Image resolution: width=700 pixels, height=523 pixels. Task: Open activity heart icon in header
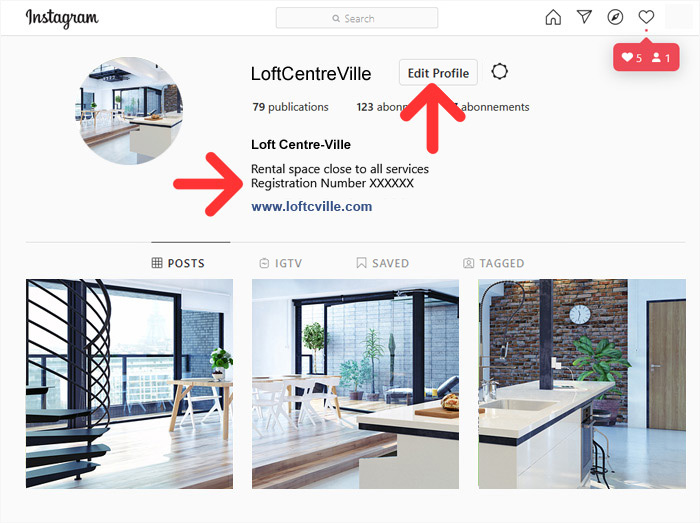[x=646, y=17]
